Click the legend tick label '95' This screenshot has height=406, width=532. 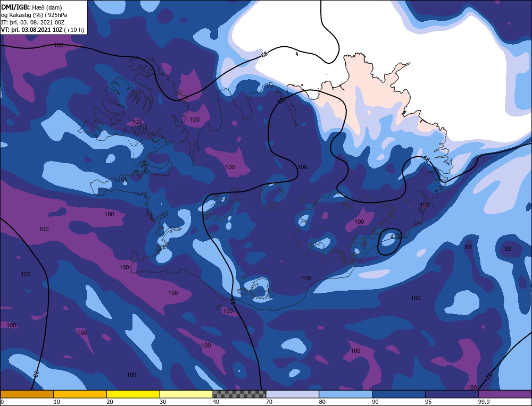[428, 402]
